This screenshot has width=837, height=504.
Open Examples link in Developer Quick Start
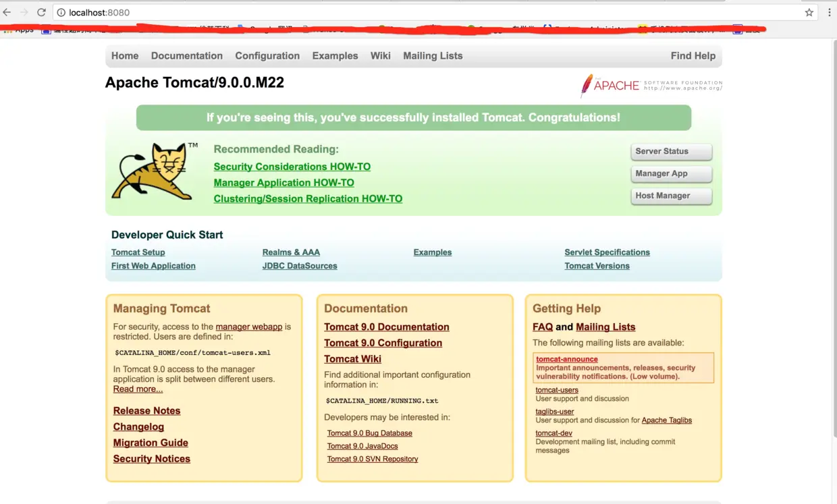pyautogui.click(x=433, y=252)
